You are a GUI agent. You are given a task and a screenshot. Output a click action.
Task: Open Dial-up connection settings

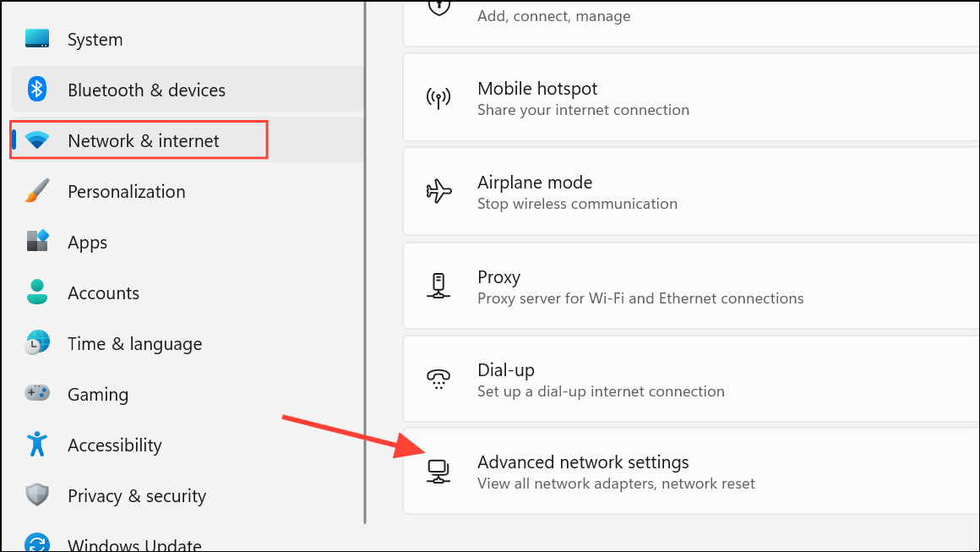point(691,380)
